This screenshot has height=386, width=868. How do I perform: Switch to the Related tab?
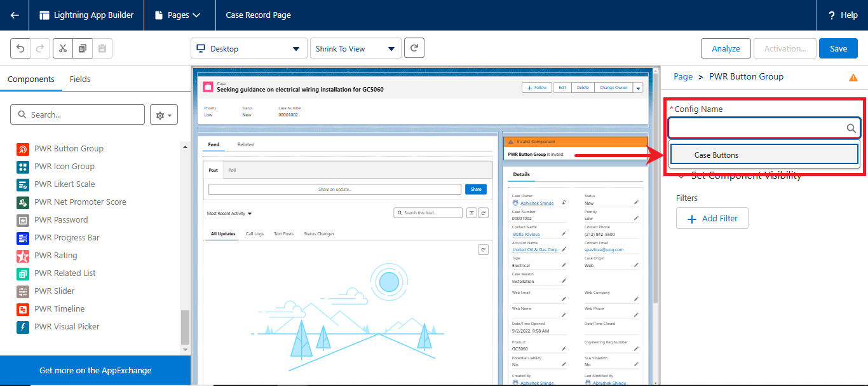(246, 144)
